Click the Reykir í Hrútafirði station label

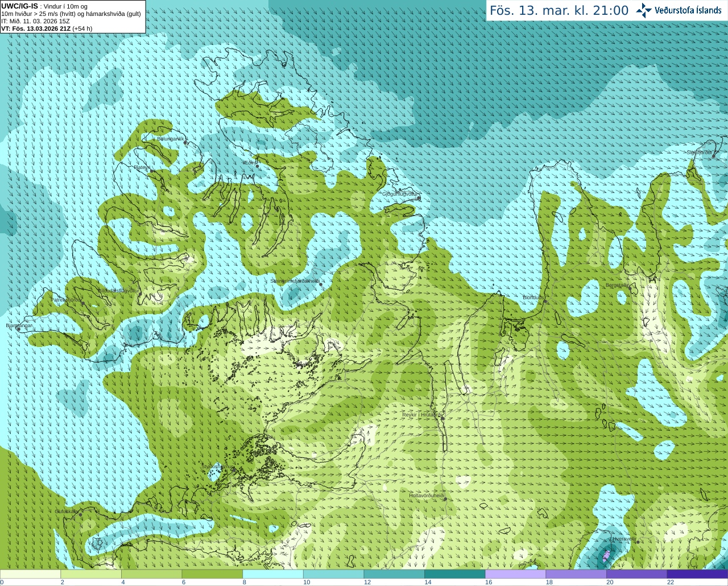click(423, 415)
